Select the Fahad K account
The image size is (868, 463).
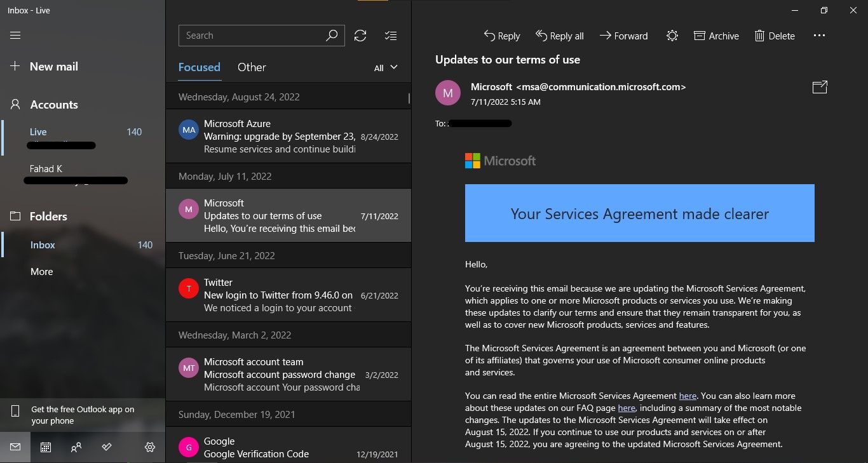pos(83,175)
